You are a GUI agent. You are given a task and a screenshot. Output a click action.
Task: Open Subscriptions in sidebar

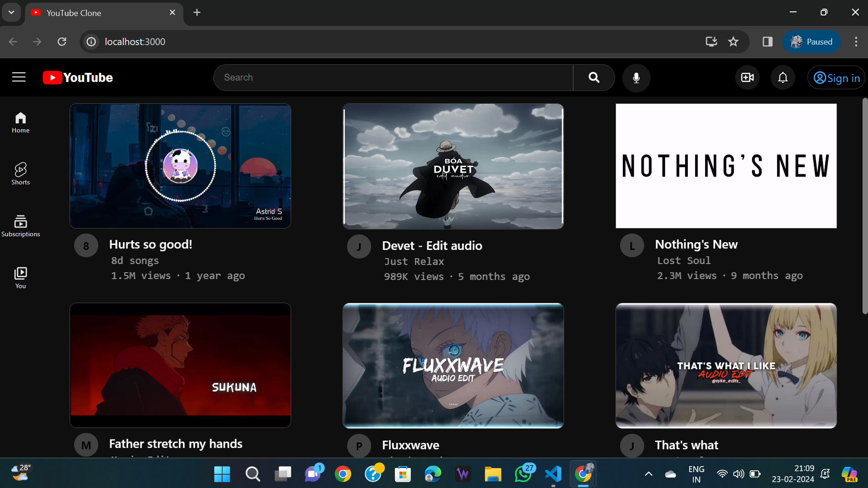[x=20, y=226]
